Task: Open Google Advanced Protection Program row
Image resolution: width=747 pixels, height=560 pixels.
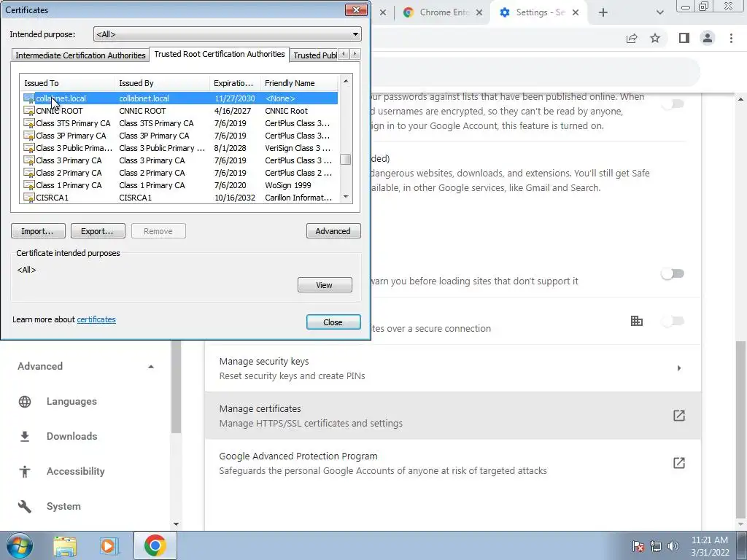Action: coord(452,463)
